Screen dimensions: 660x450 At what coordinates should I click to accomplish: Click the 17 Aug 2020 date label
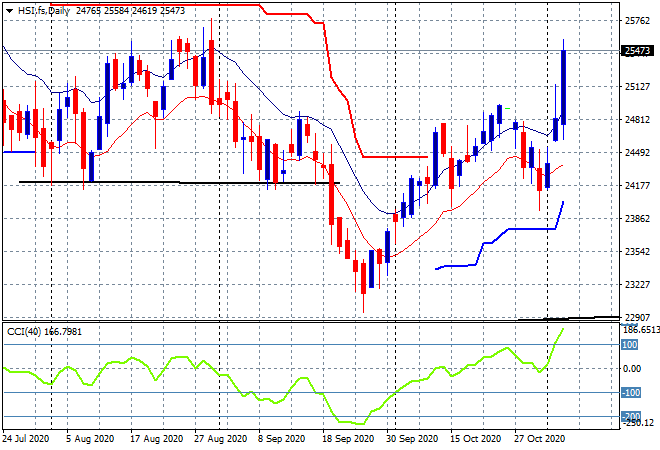tap(157, 439)
